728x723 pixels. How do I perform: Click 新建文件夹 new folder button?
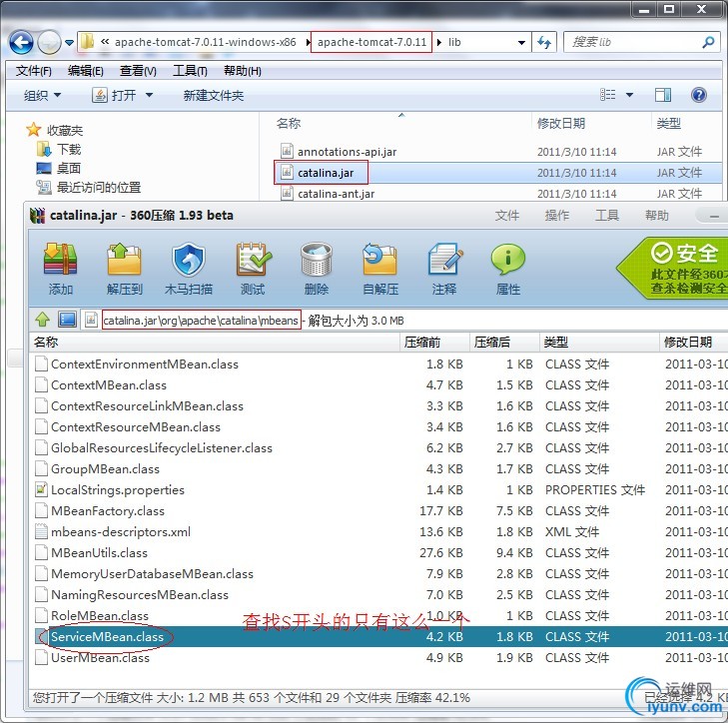(x=213, y=96)
